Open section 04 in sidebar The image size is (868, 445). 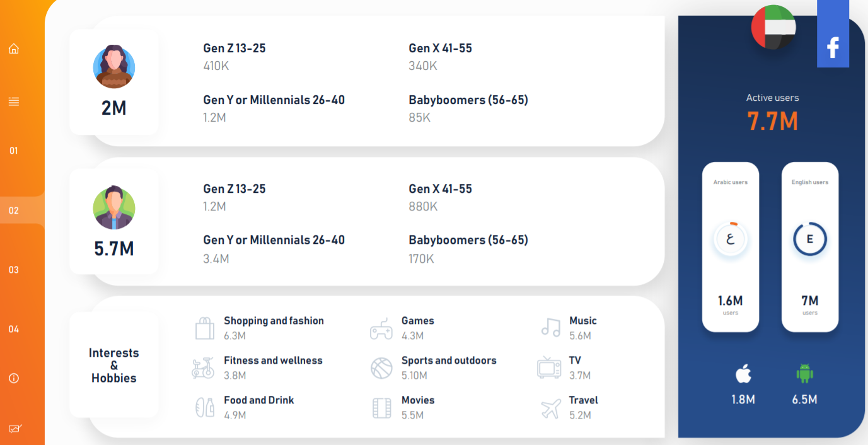(x=14, y=329)
